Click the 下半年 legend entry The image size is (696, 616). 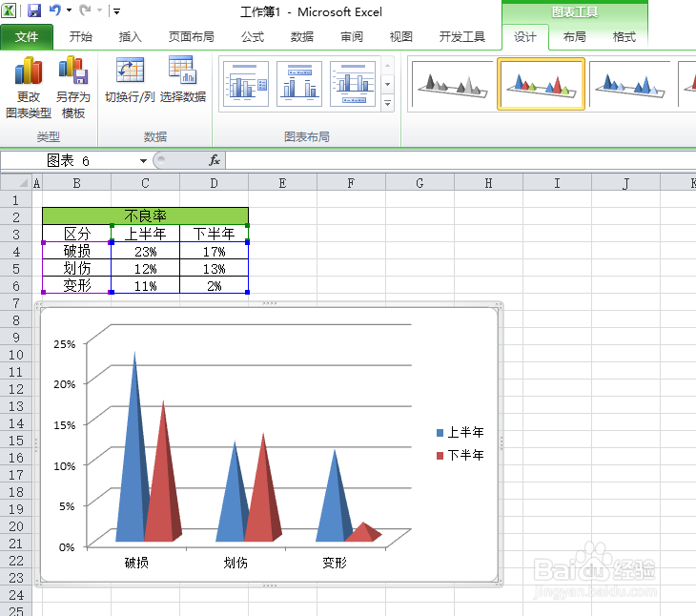pyautogui.click(x=460, y=455)
